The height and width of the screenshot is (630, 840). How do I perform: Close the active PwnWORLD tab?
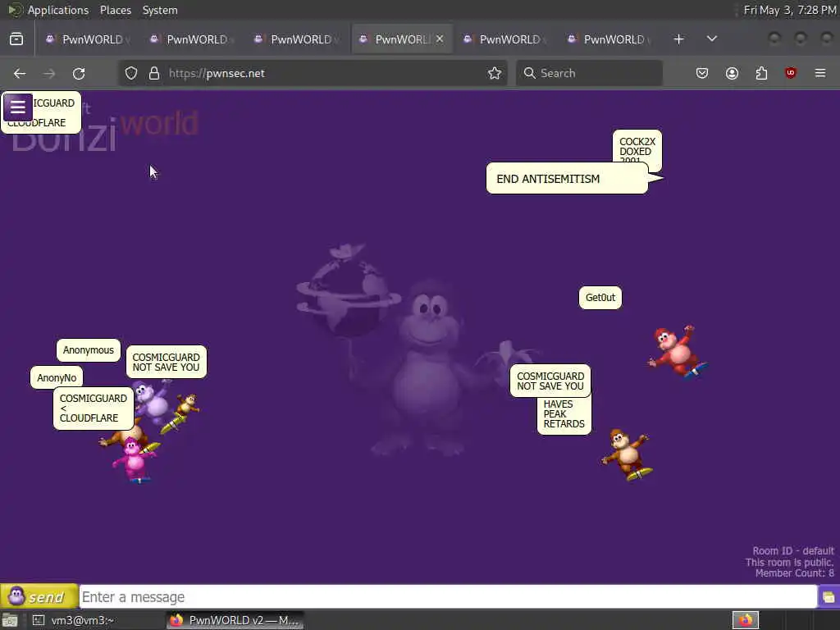(x=440, y=39)
